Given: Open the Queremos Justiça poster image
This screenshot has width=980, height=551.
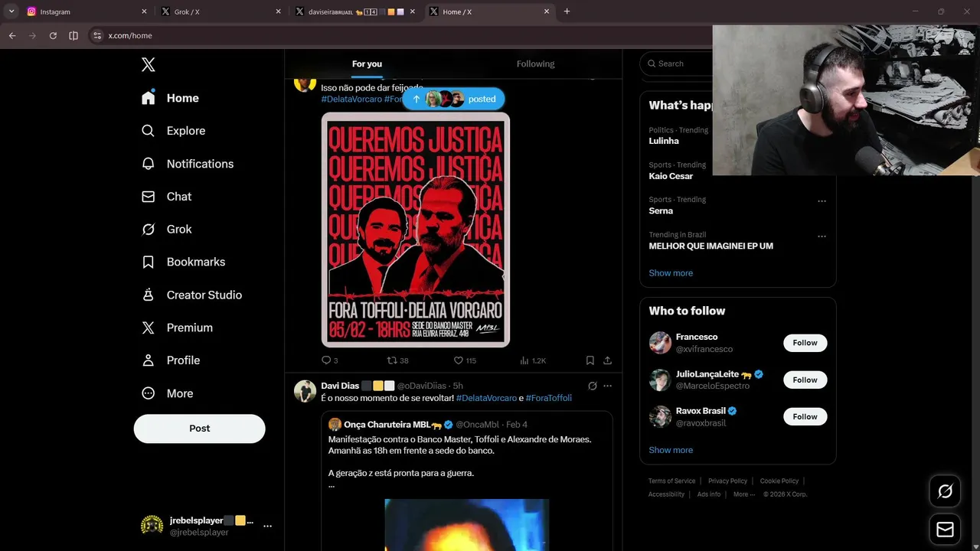Looking at the screenshot, I should 416,230.
